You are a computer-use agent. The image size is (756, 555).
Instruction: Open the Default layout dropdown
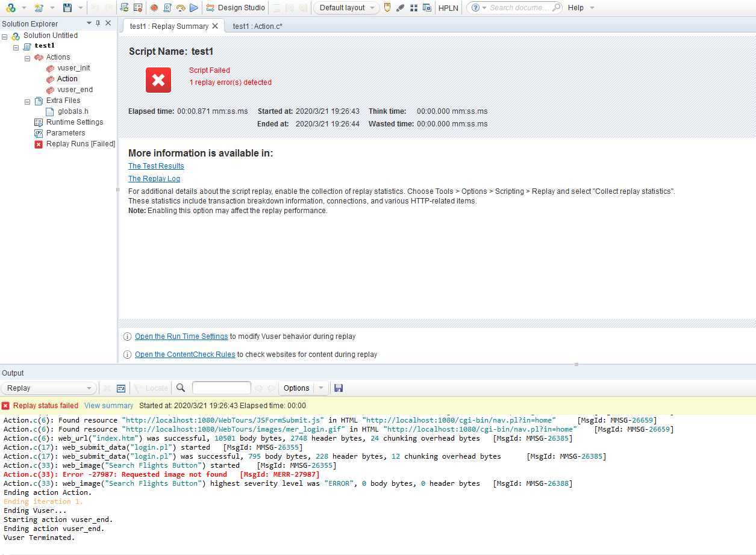(346, 8)
